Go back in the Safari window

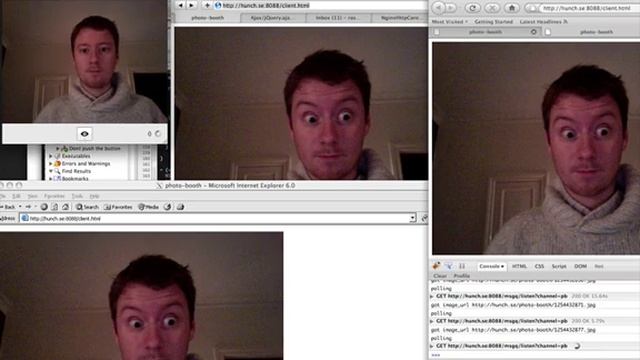[181, 5]
